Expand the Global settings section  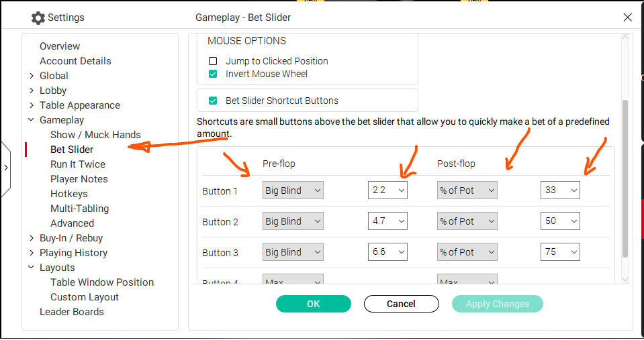32,76
